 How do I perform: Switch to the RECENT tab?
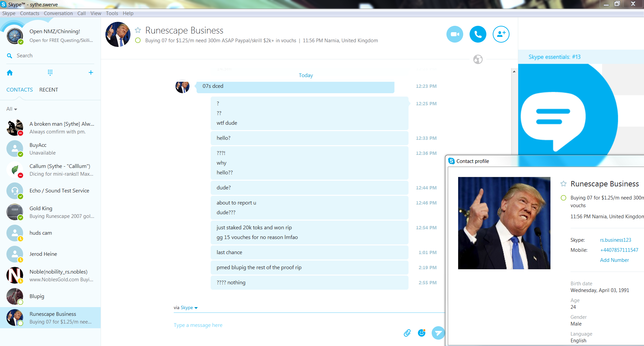[x=49, y=90]
